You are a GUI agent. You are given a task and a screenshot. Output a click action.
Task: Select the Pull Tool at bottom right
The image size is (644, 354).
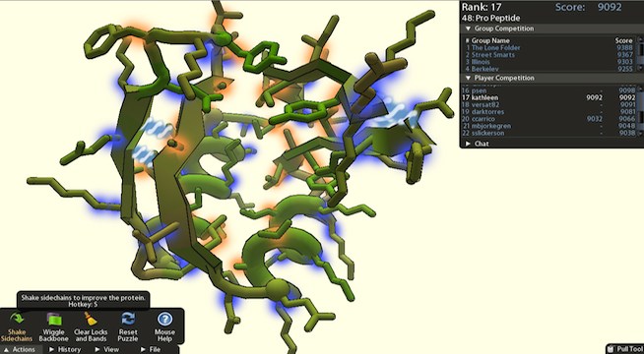coord(624,349)
